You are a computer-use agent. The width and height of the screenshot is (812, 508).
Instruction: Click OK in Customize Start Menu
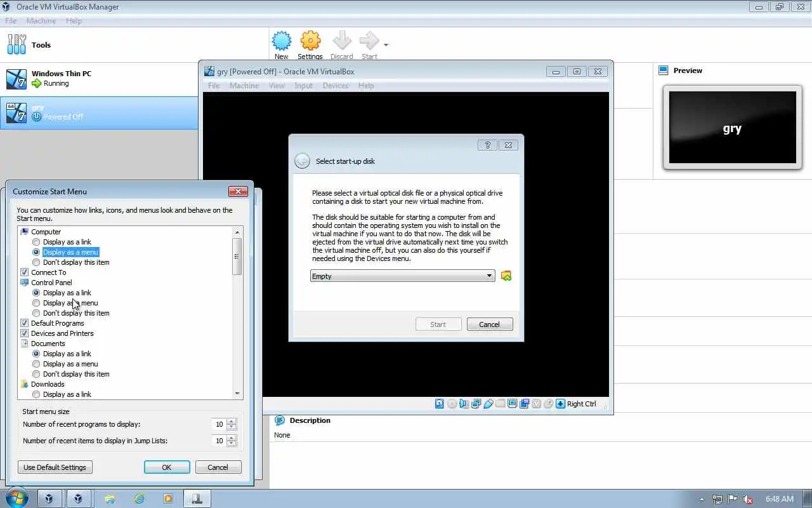[x=167, y=467]
